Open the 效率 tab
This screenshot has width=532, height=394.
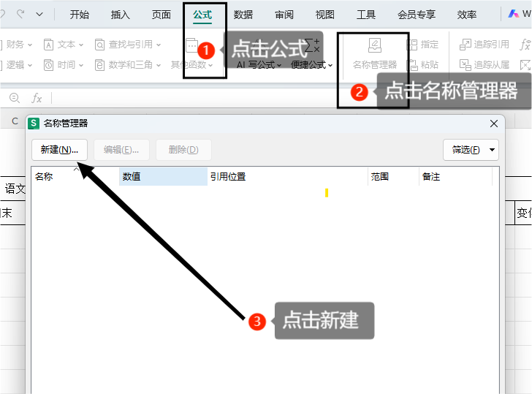click(x=466, y=15)
